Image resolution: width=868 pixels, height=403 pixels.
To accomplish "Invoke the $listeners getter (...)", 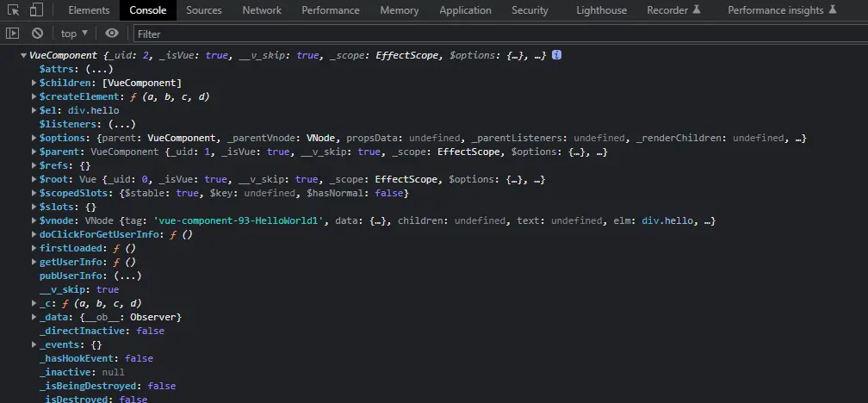I will (x=121, y=125).
